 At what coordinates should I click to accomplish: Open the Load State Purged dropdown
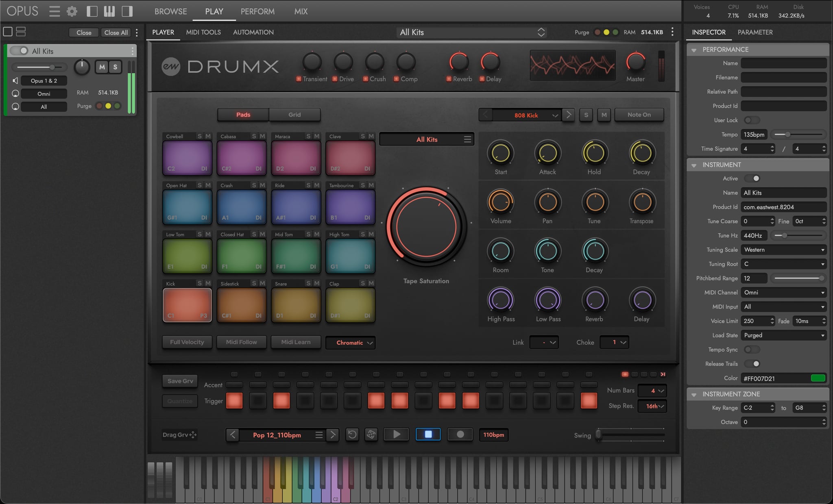tap(784, 335)
